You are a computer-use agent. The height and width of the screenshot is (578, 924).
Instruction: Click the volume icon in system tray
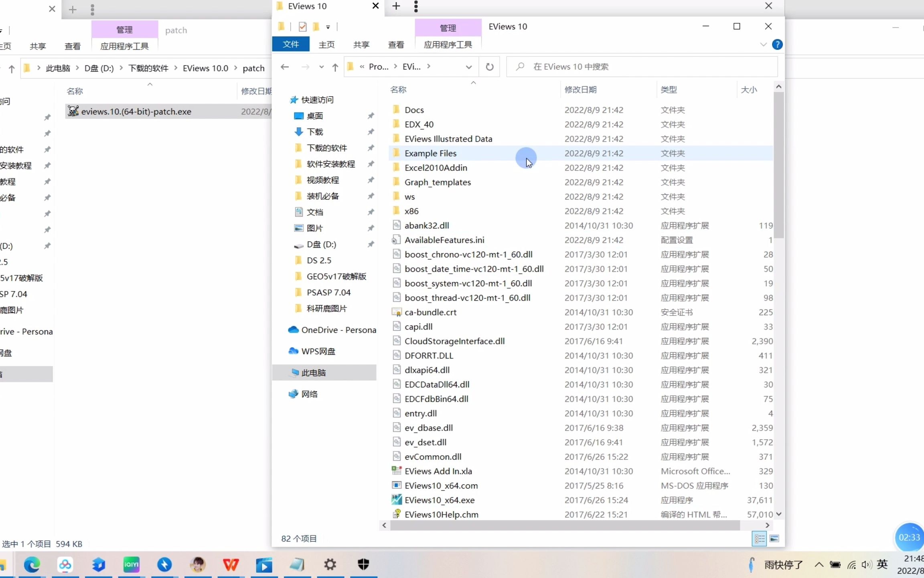[866, 565]
